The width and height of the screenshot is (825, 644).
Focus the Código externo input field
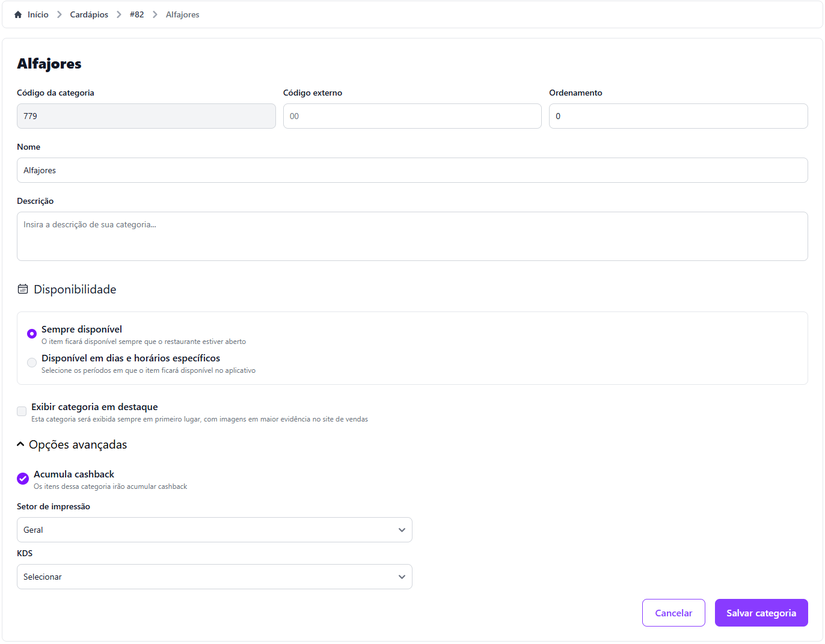click(x=412, y=116)
